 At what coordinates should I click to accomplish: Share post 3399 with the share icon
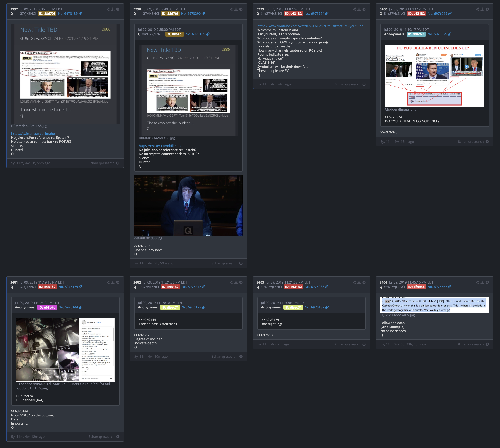click(x=354, y=9)
